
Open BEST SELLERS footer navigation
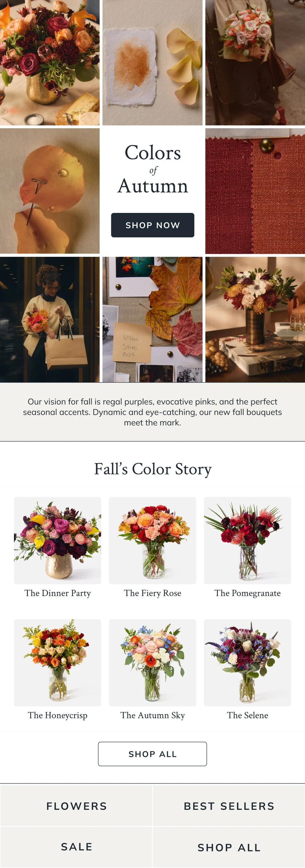[x=229, y=806]
